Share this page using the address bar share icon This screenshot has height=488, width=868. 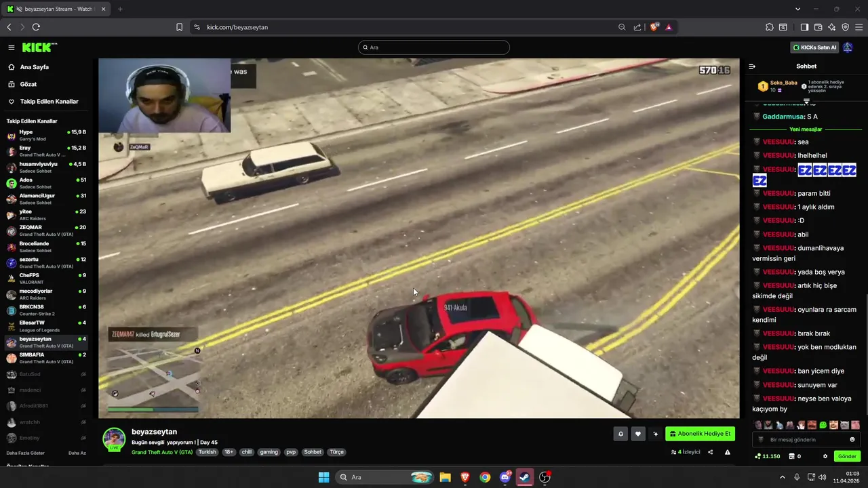coord(637,27)
